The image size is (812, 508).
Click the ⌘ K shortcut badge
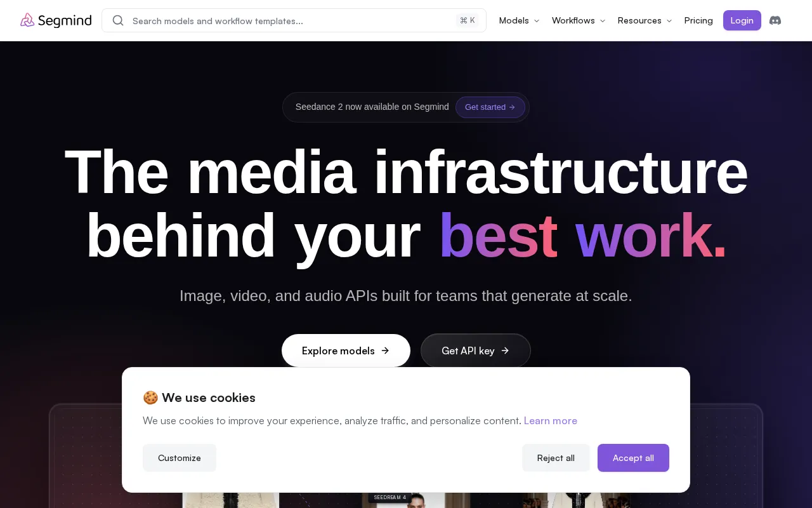[468, 20]
